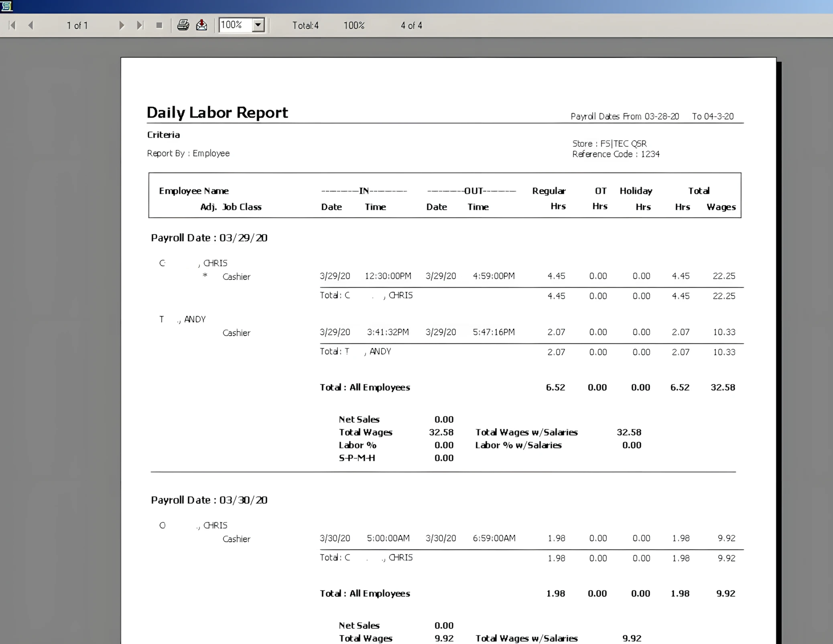Image resolution: width=833 pixels, height=644 pixels.
Task: Print the Daily Labor Report
Action: (183, 25)
